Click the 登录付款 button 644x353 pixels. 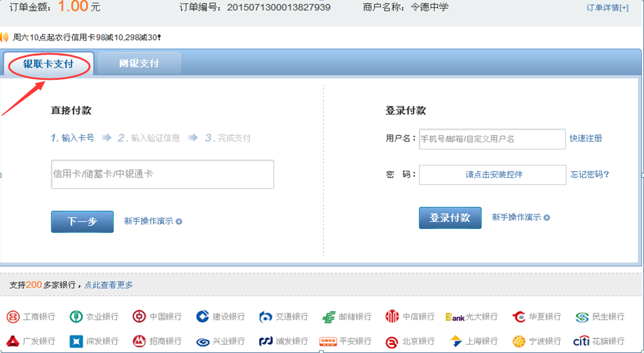pyautogui.click(x=450, y=218)
